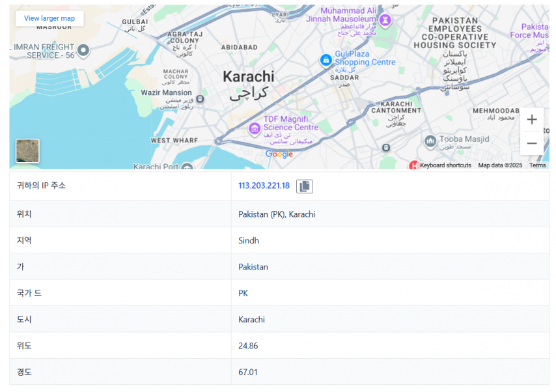Zoom in on the map

click(532, 120)
